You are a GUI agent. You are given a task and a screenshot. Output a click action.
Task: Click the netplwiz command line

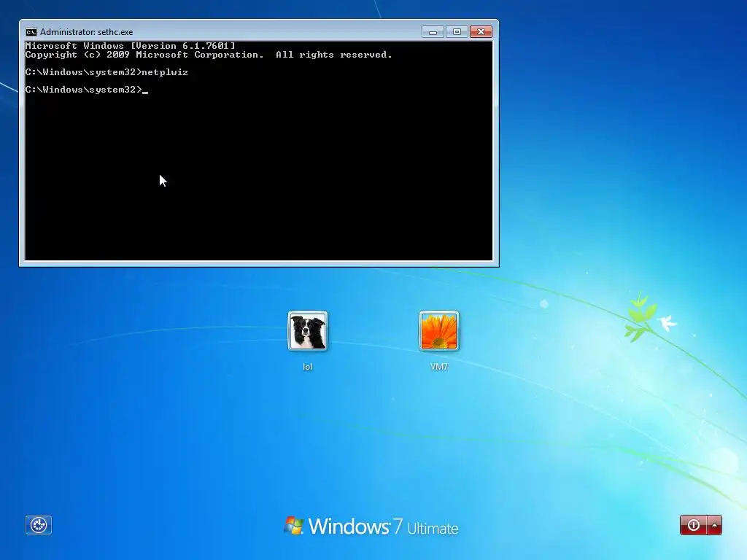click(x=107, y=72)
